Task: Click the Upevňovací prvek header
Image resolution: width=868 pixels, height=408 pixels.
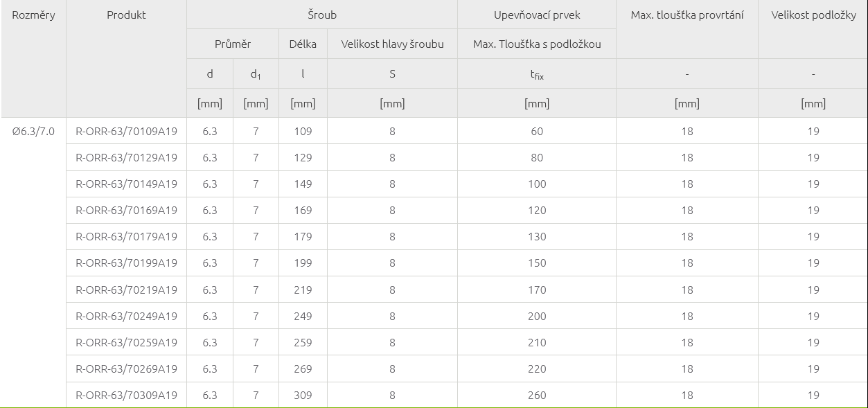Action: (x=536, y=15)
